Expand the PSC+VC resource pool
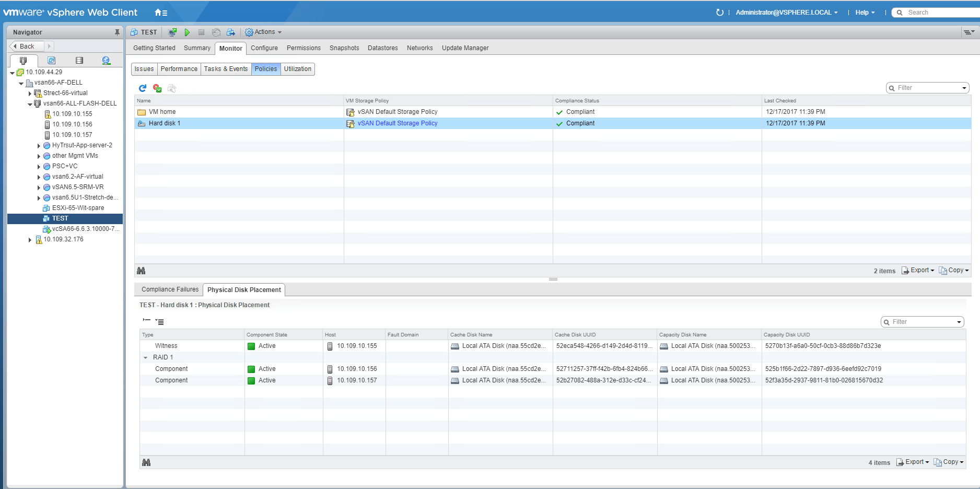 (39, 167)
